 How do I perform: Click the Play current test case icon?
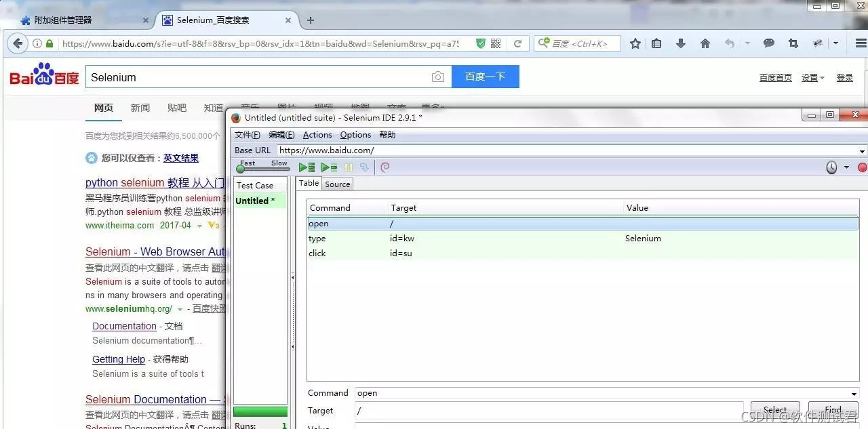[x=329, y=167]
